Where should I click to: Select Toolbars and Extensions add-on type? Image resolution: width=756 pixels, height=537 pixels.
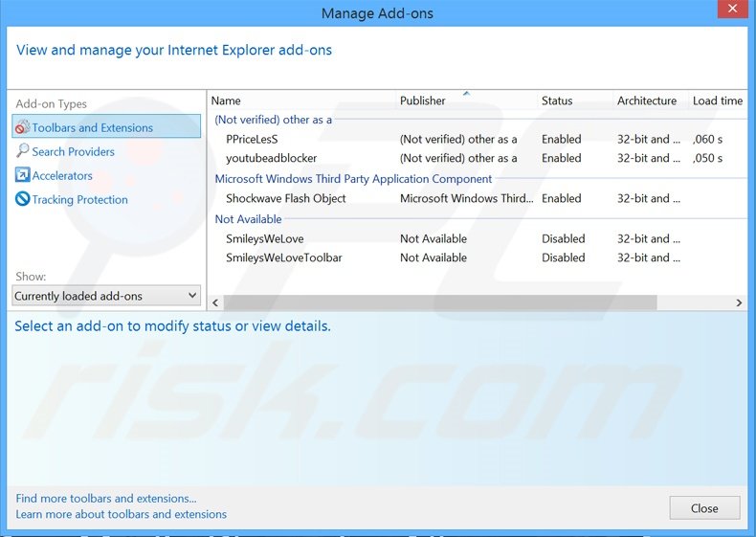pyautogui.click(x=106, y=126)
